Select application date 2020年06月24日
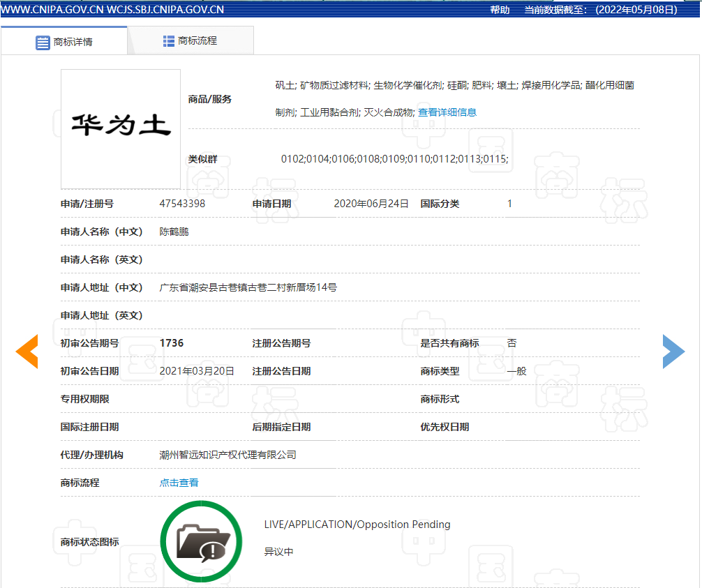Viewport: 702px width, 588px height. pyautogui.click(x=371, y=204)
